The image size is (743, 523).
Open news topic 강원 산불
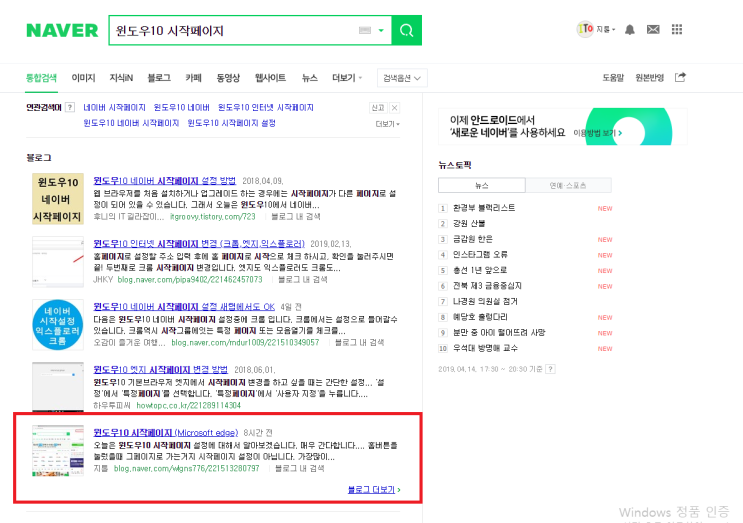pyautogui.click(x=469, y=224)
